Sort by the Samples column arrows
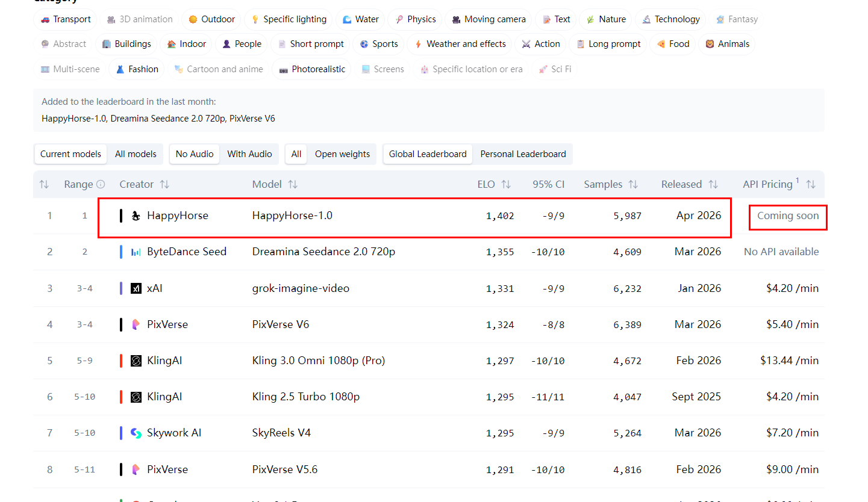 (x=633, y=185)
